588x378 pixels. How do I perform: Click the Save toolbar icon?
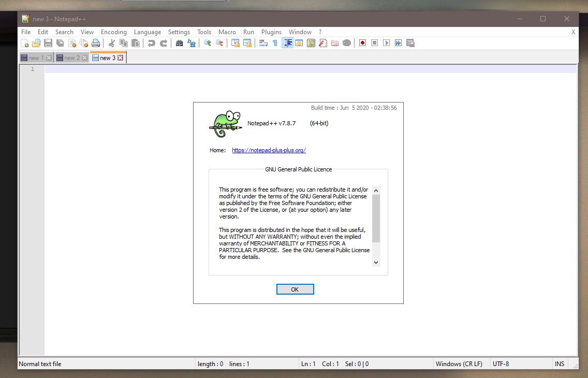[x=48, y=43]
